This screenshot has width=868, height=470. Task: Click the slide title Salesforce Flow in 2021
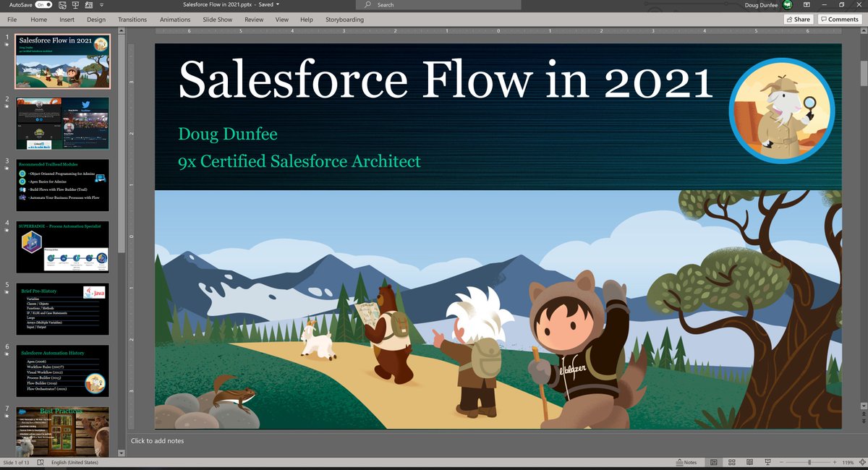pyautogui.click(x=446, y=78)
